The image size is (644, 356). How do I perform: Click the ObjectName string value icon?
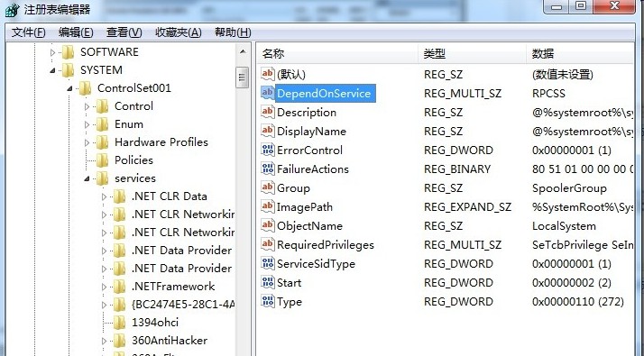pyautogui.click(x=267, y=225)
